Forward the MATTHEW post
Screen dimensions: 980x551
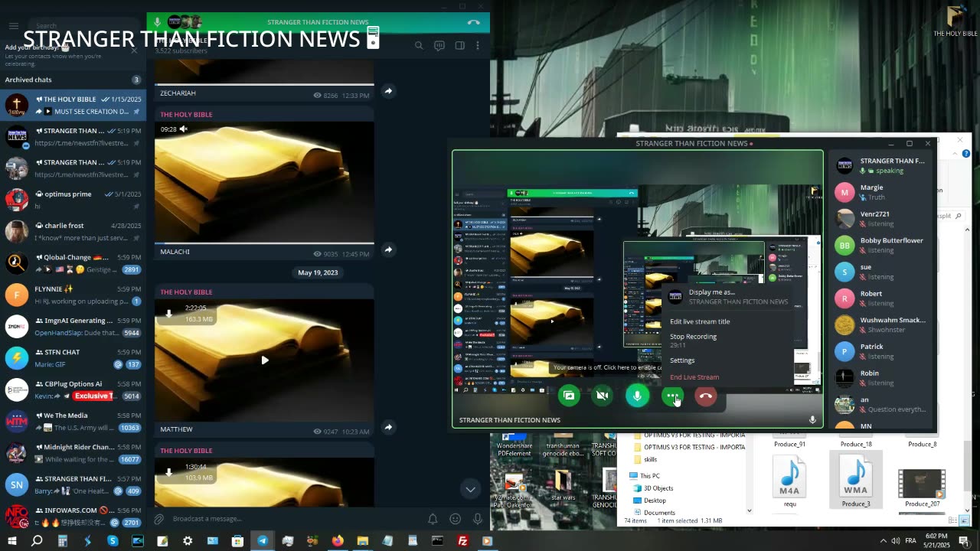pyautogui.click(x=388, y=427)
